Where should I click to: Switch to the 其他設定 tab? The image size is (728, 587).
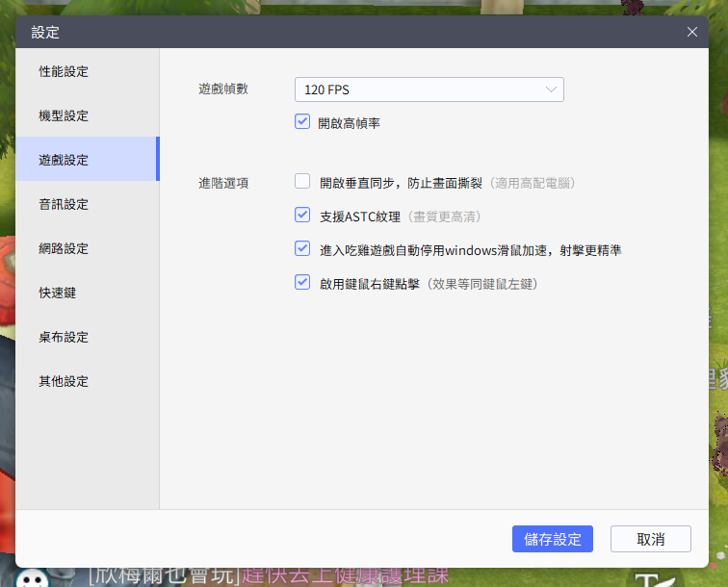[x=88, y=381]
